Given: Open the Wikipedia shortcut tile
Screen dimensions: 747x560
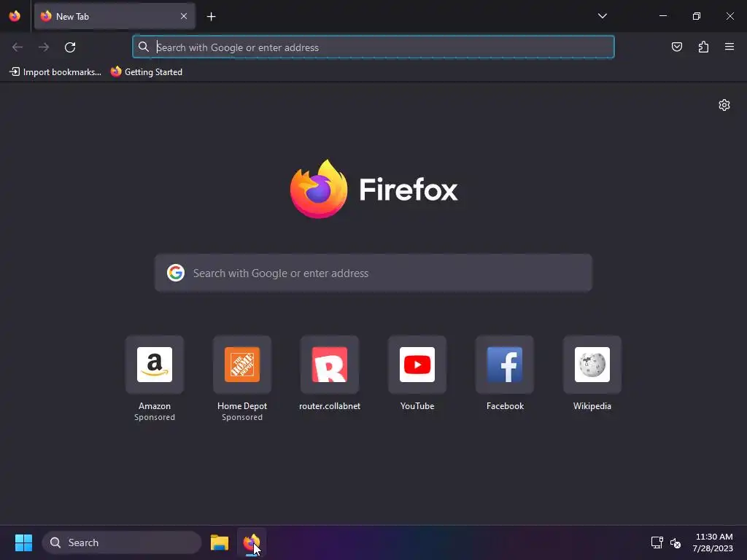Looking at the screenshot, I should [592, 365].
